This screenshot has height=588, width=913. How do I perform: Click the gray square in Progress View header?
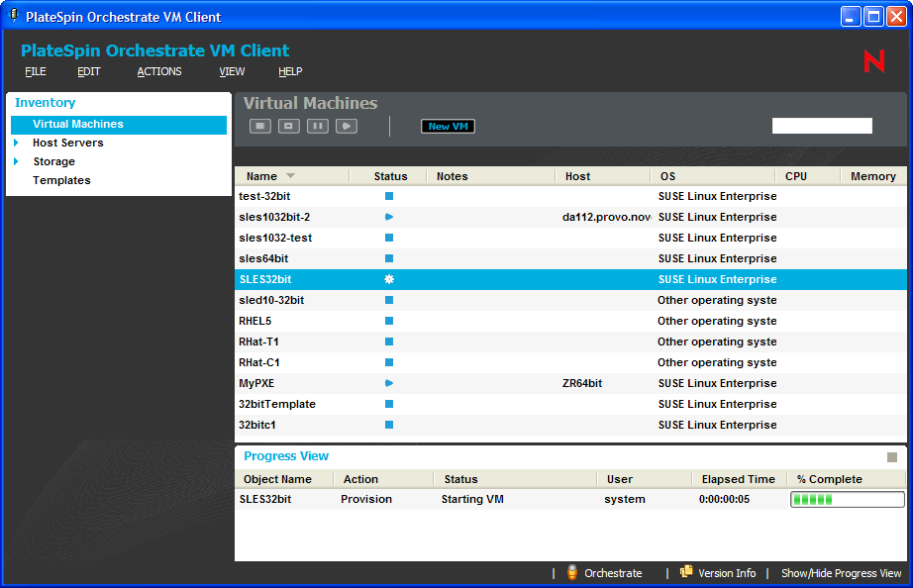tap(892, 457)
